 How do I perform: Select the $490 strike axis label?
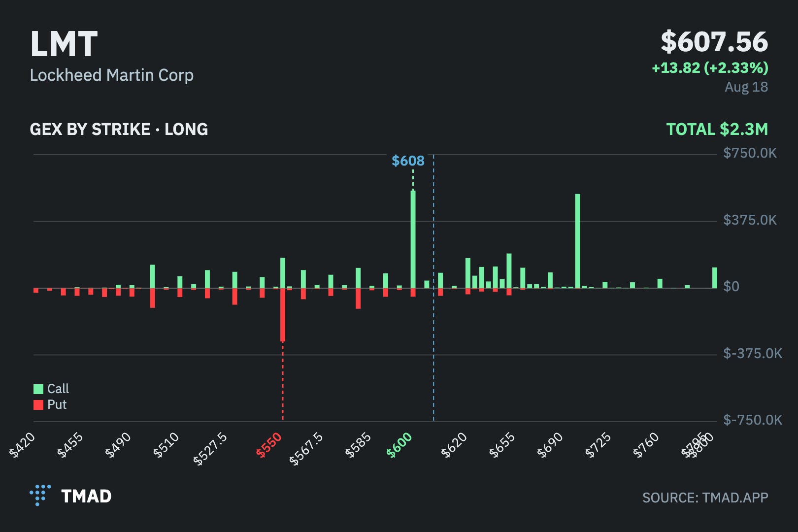click(118, 445)
